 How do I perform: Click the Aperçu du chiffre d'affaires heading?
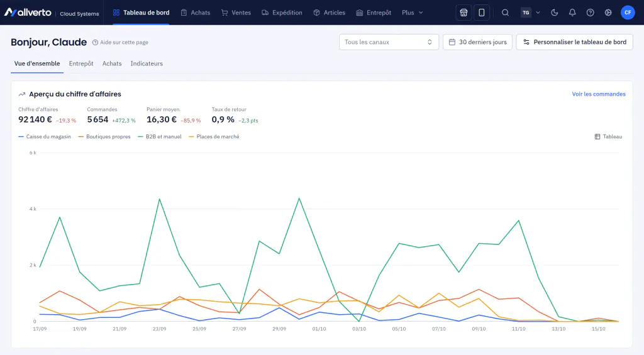point(75,94)
